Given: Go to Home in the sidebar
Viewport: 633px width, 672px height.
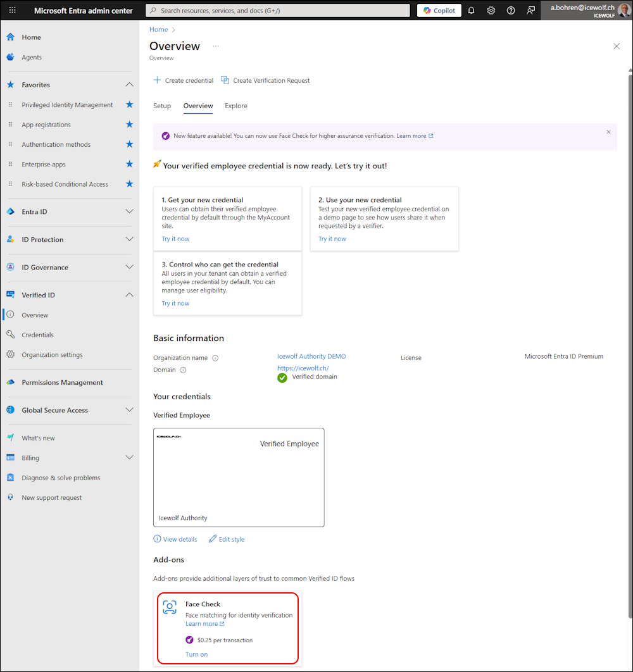Looking at the screenshot, I should (31, 37).
